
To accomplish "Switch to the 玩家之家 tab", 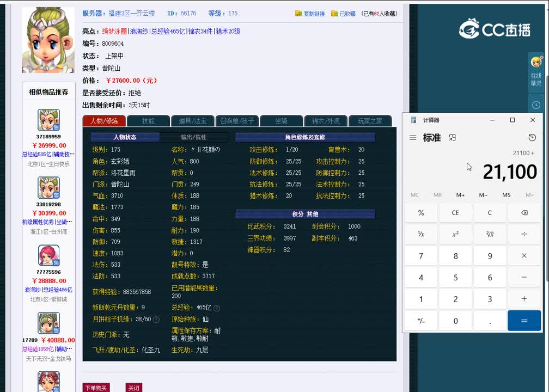I will pos(370,121).
